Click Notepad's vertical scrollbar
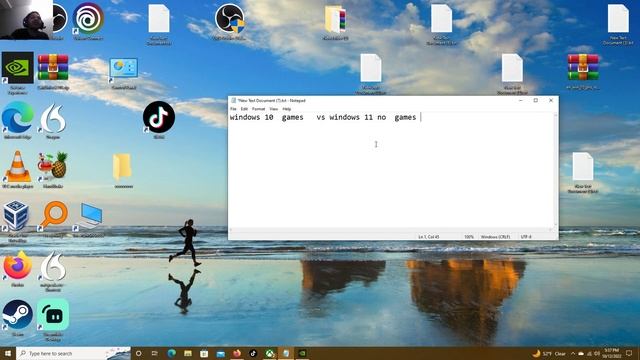 click(556, 170)
